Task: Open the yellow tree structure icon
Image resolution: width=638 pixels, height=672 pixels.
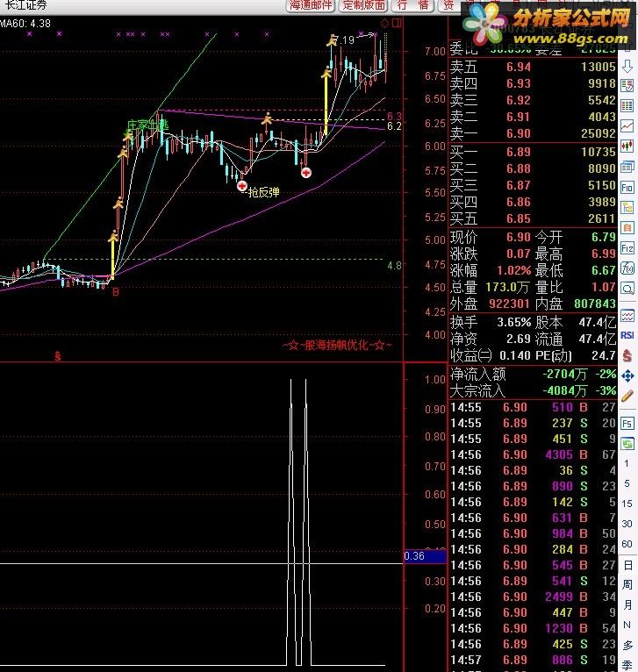Action: (627, 208)
